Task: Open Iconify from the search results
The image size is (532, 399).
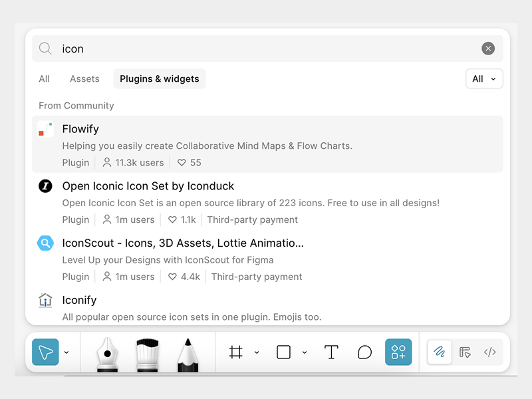Action: pyautogui.click(x=79, y=300)
